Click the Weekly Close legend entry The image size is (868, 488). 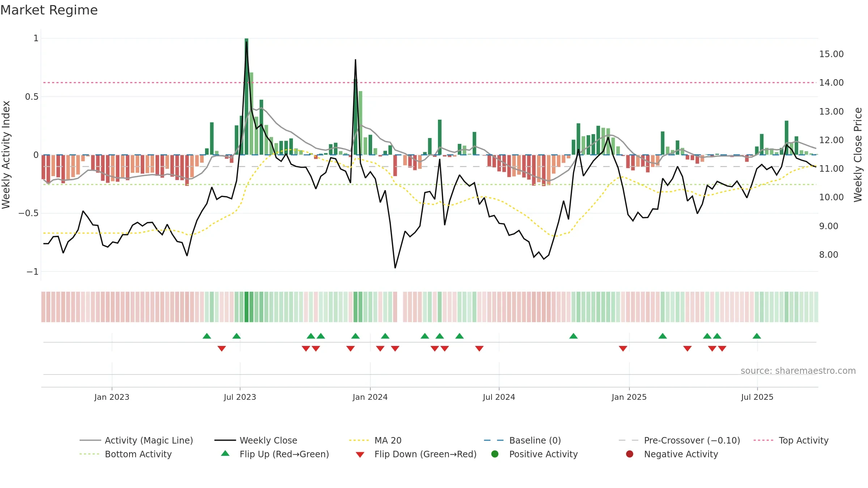pos(256,440)
